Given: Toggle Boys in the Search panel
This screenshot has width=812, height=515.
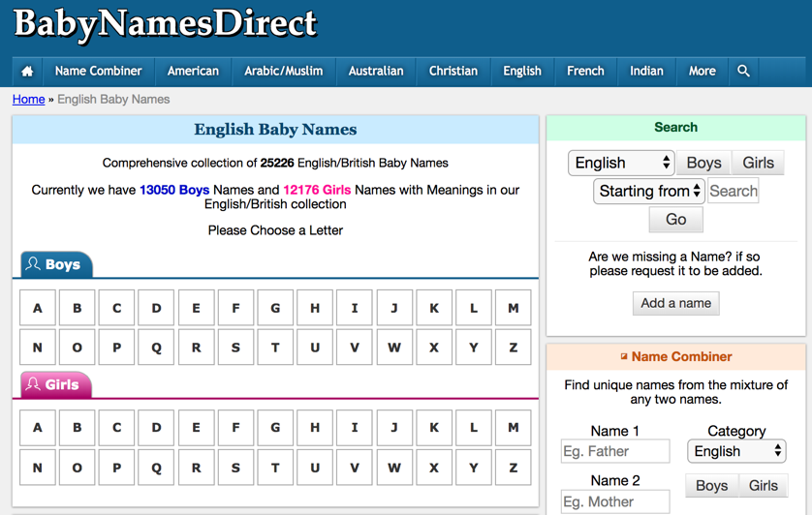Looking at the screenshot, I should [x=703, y=163].
